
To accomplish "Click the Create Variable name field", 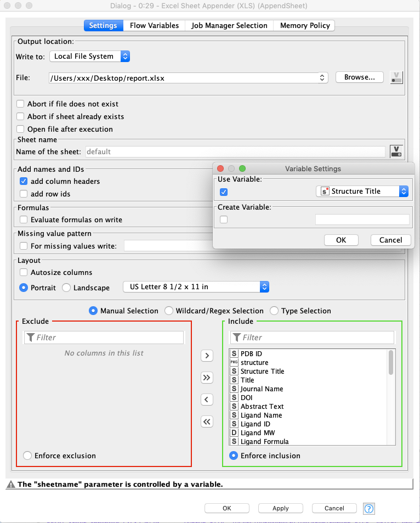I will click(x=362, y=220).
